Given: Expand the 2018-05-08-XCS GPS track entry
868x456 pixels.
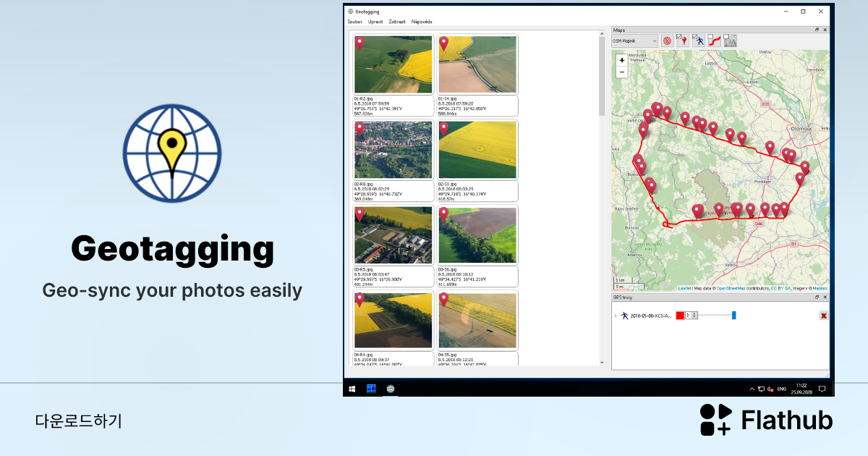Looking at the screenshot, I should click(x=616, y=316).
